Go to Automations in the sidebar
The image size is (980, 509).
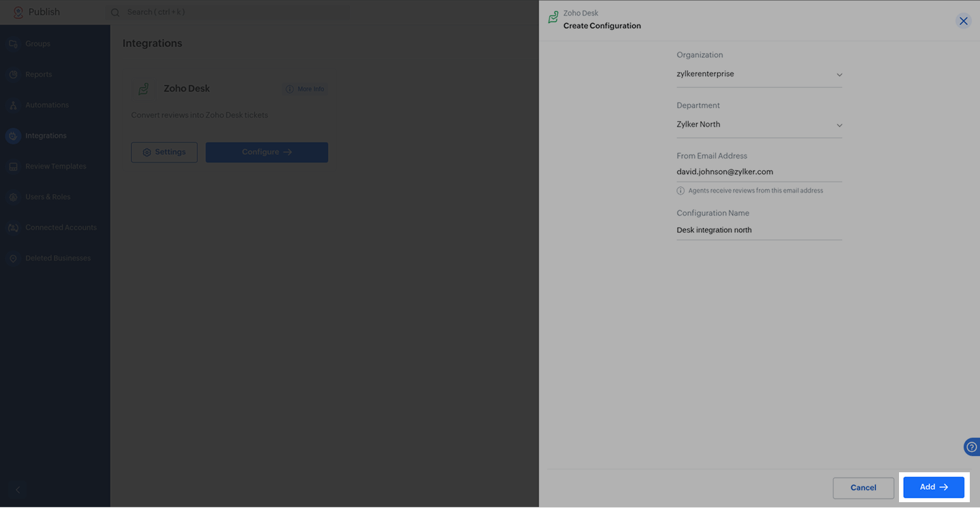[47, 105]
